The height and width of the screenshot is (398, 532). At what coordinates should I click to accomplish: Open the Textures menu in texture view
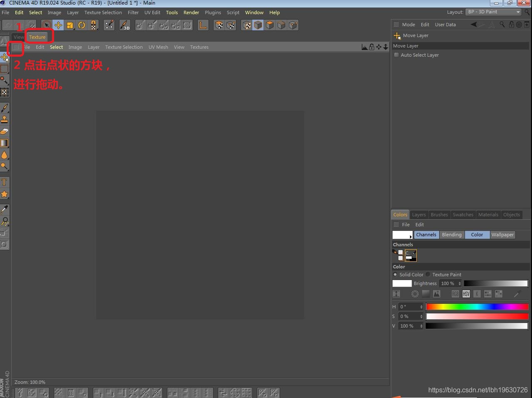pos(199,47)
